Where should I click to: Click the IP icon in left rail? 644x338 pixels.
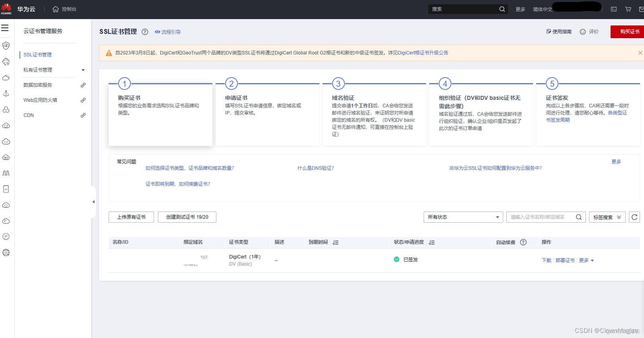(6, 237)
